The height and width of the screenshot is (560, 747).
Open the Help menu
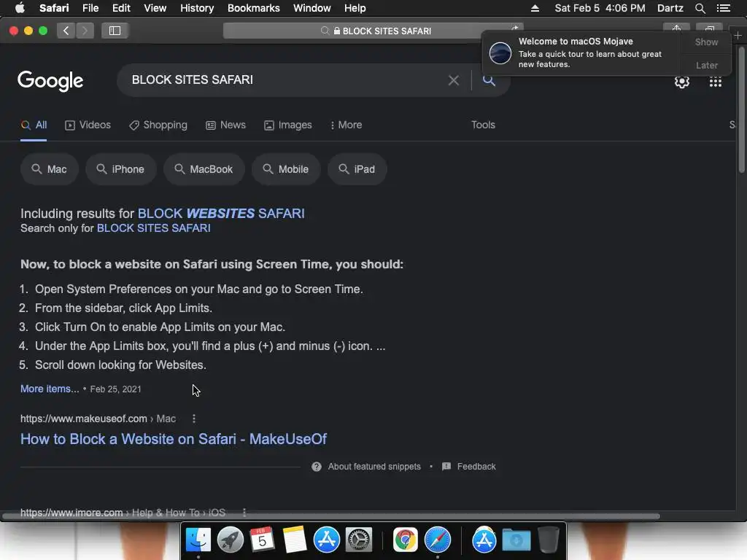click(x=355, y=8)
